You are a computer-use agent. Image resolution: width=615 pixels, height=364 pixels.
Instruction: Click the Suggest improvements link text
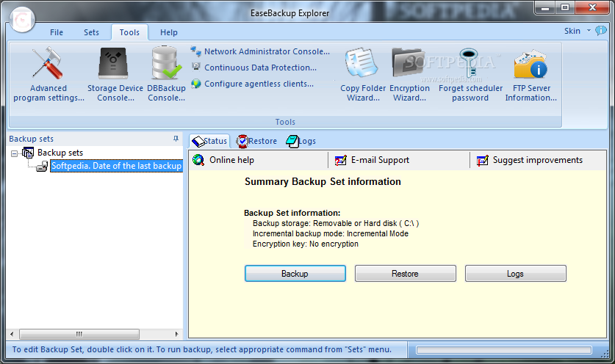tap(537, 160)
